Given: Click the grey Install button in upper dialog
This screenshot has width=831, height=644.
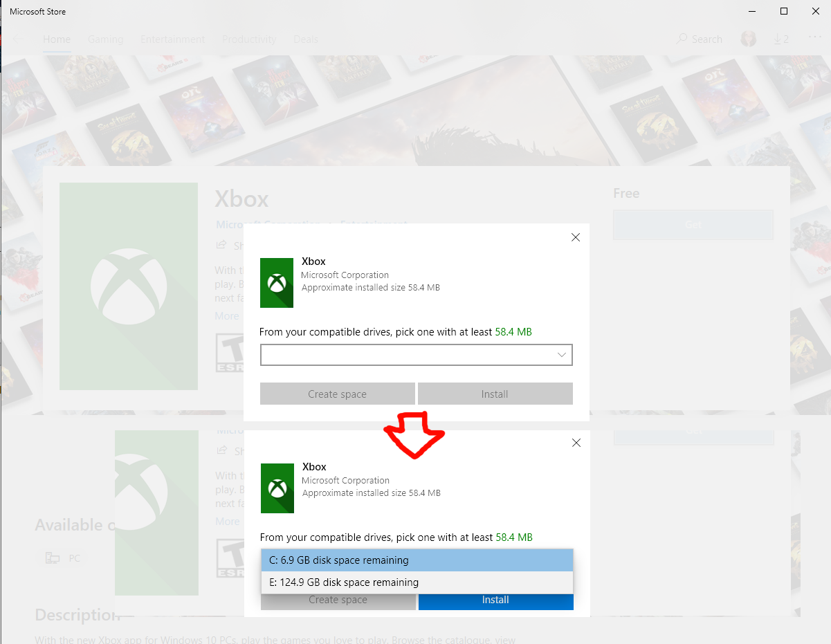Looking at the screenshot, I should pyautogui.click(x=495, y=394).
